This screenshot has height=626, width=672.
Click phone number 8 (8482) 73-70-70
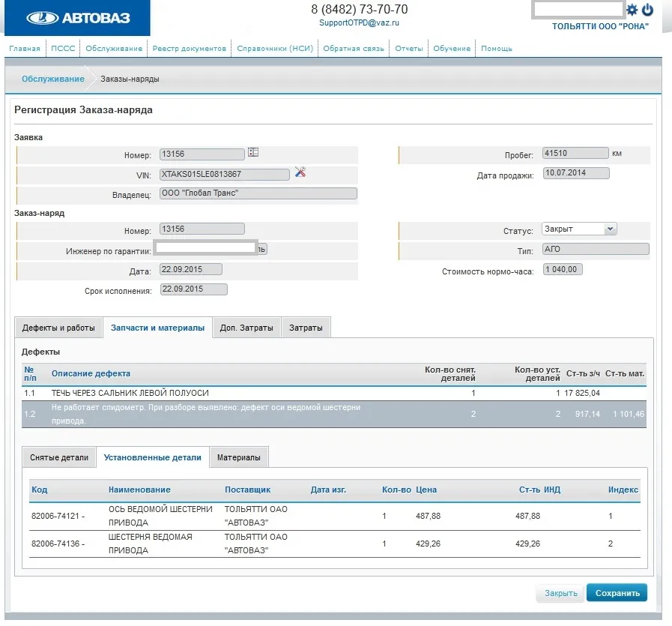pyautogui.click(x=359, y=9)
